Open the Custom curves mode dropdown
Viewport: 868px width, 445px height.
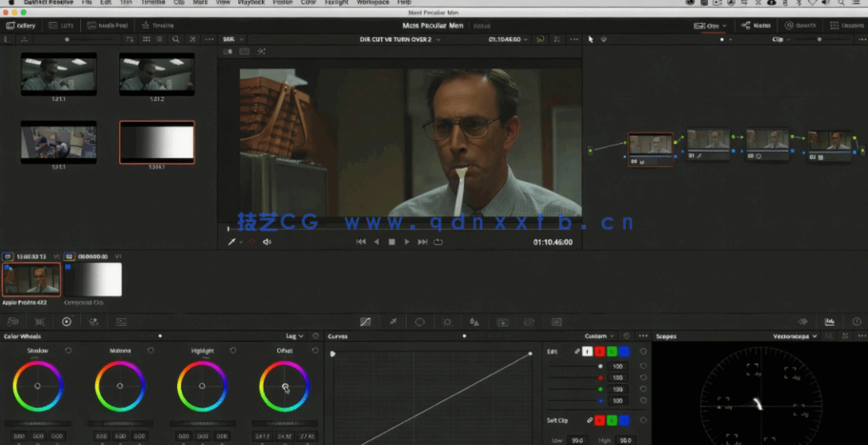(x=599, y=336)
